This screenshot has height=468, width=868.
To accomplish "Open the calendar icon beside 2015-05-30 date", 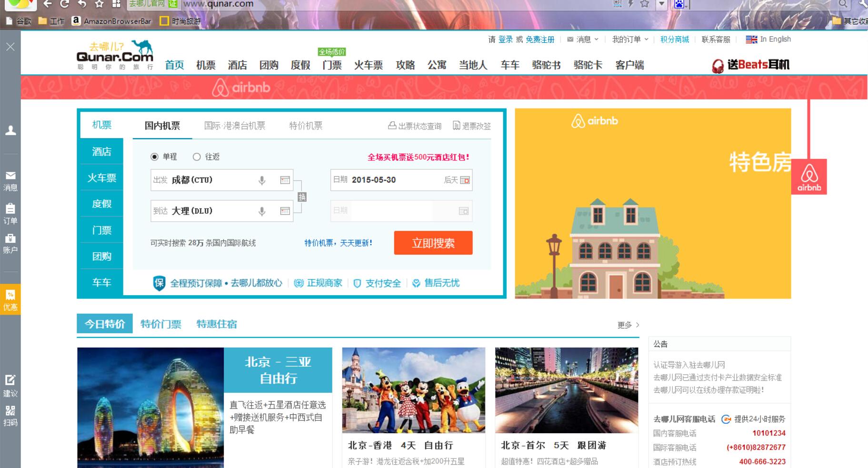I will click(466, 180).
